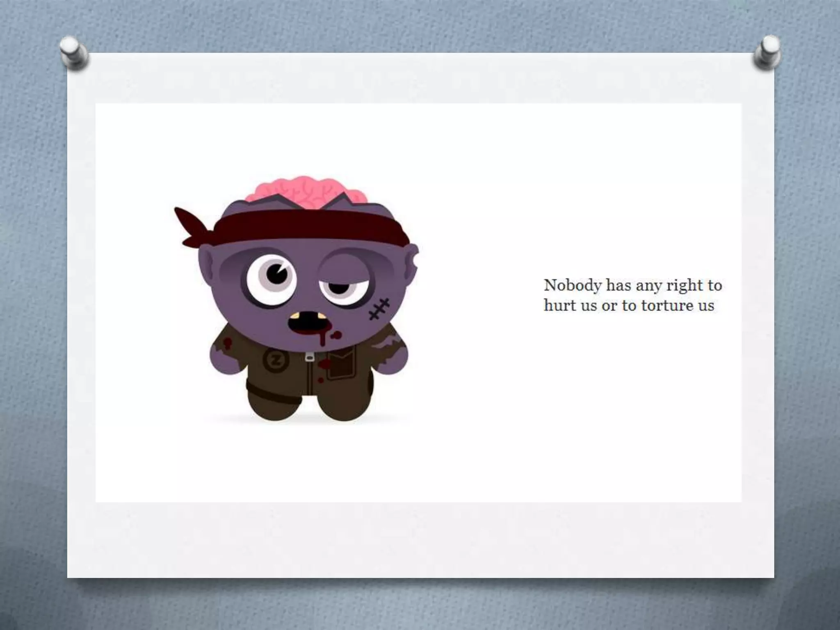This screenshot has height=630, width=840.
Task: Click the zombie's foot without the strap
Action: 344,405
